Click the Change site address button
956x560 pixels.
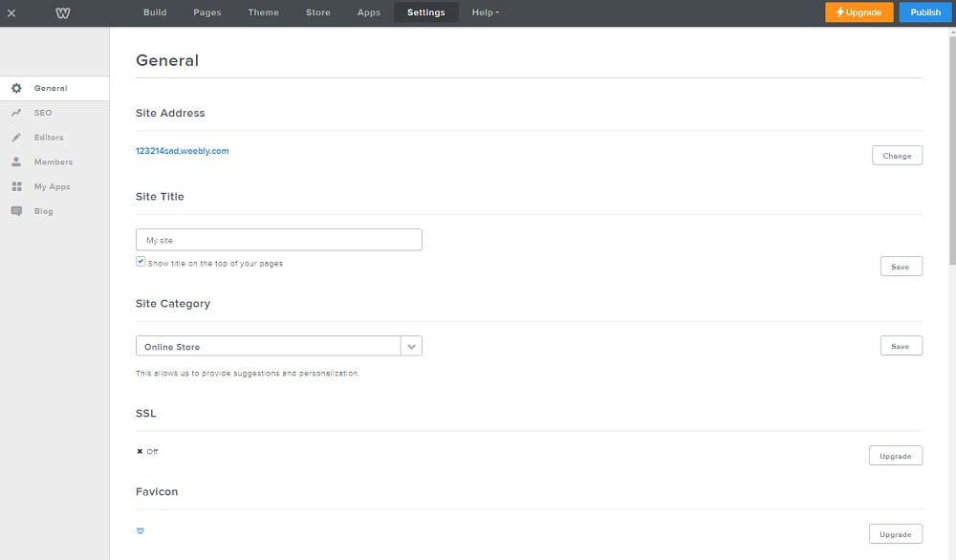[x=897, y=156]
